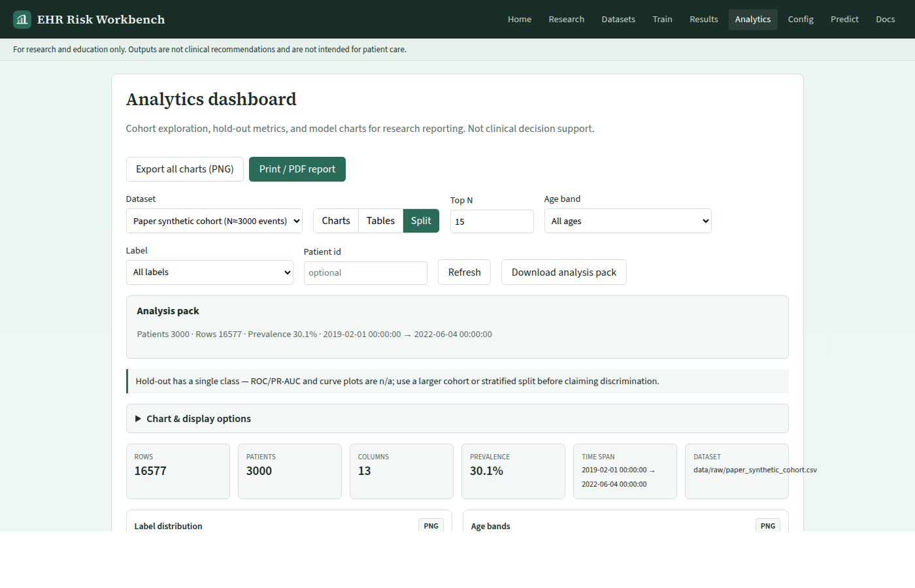
Task: Open the Config page
Action: (x=801, y=20)
